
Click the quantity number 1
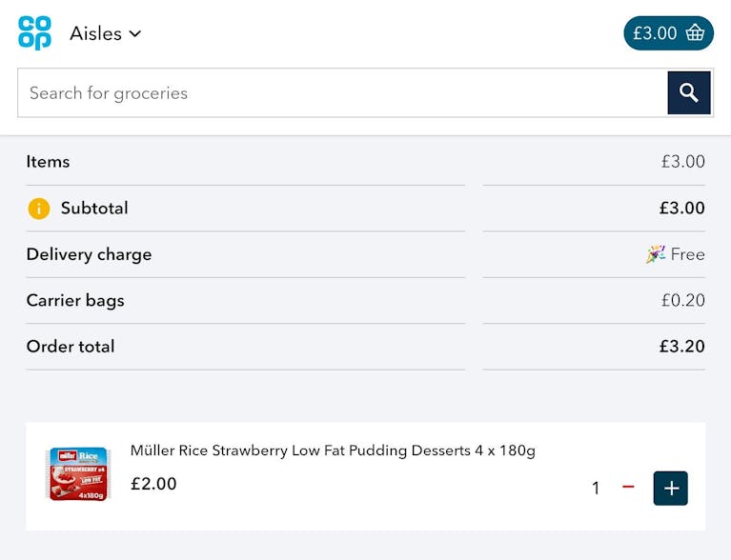click(x=596, y=489)
